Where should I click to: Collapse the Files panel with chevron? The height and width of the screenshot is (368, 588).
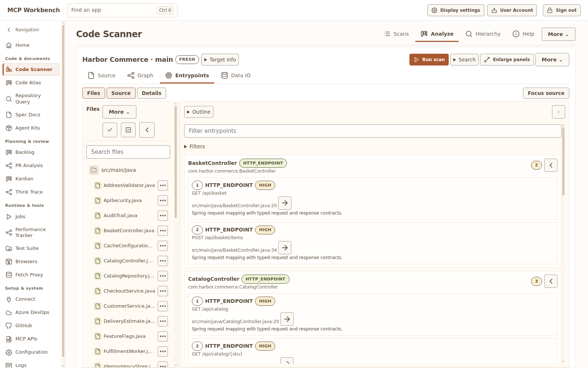[147, 130]
